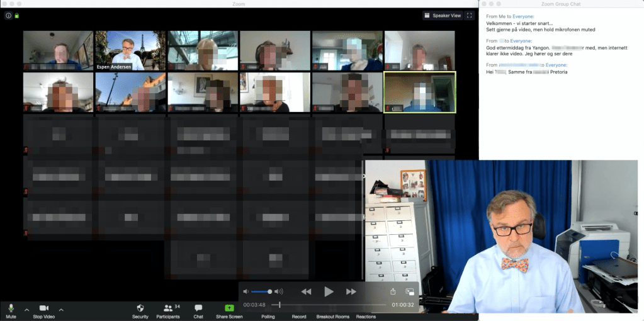This screenshot has height=321, width=644.
Task: Open the Participants list
Action: (x=168, y=308)
